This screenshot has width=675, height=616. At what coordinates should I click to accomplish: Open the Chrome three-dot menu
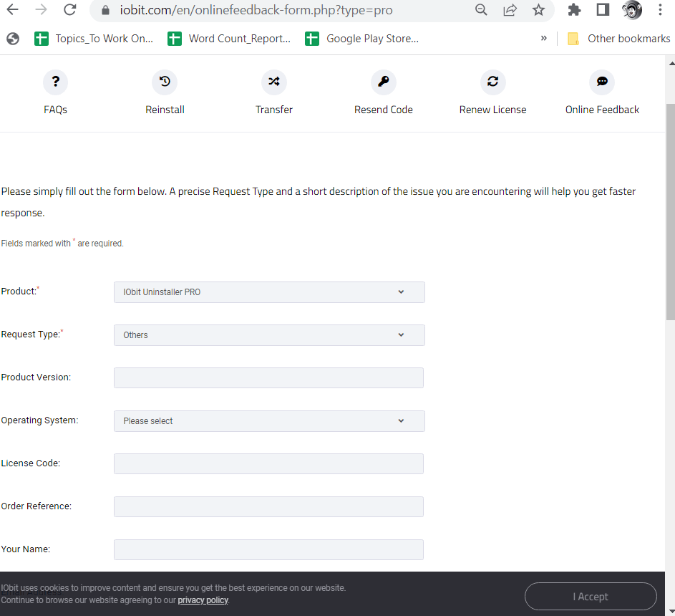[660, 9]
